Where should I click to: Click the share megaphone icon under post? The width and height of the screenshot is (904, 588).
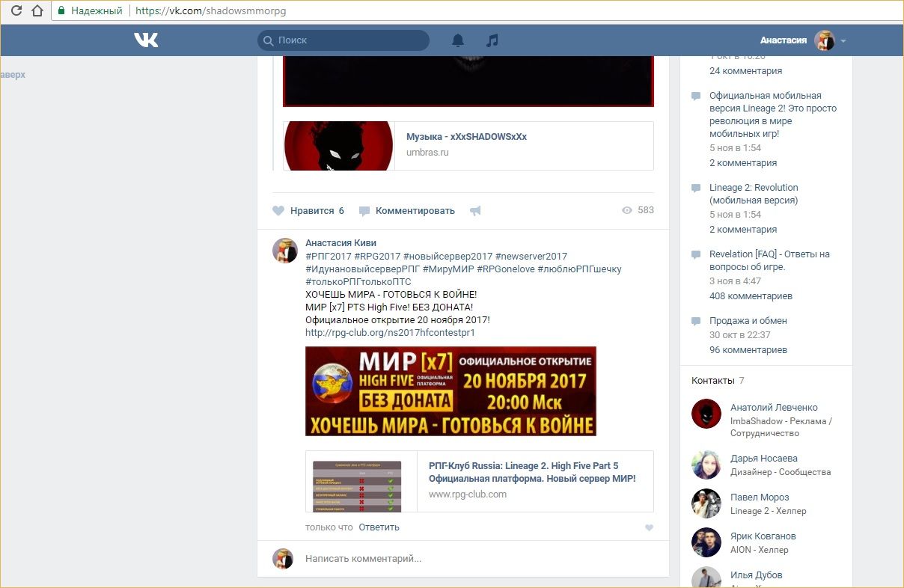[x=475, y=211]
